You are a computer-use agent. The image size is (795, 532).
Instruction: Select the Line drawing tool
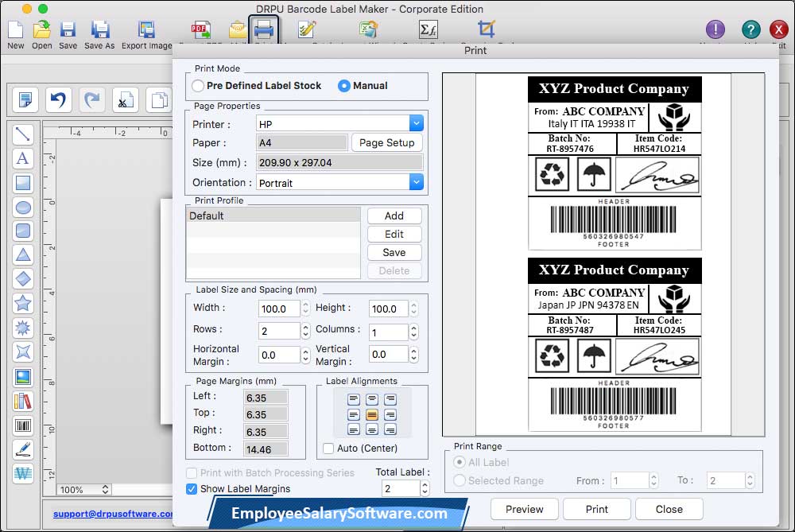[x=23, y=134]
